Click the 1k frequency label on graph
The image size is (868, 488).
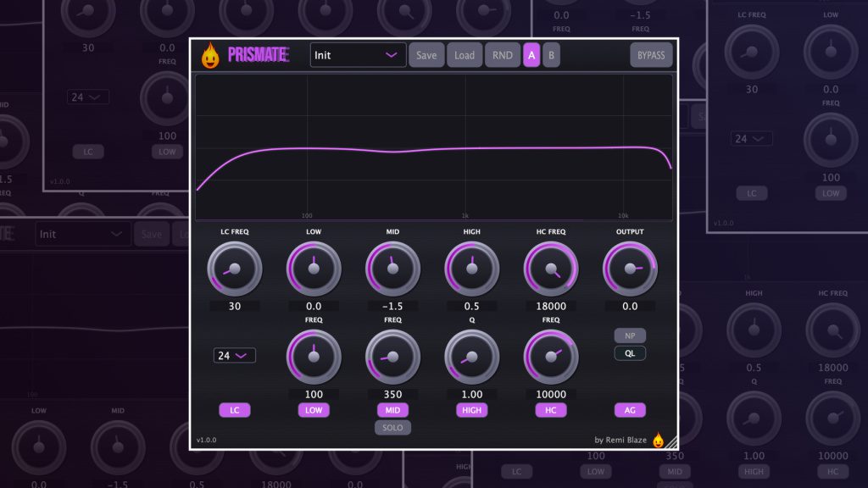click(x=465, y=216)
